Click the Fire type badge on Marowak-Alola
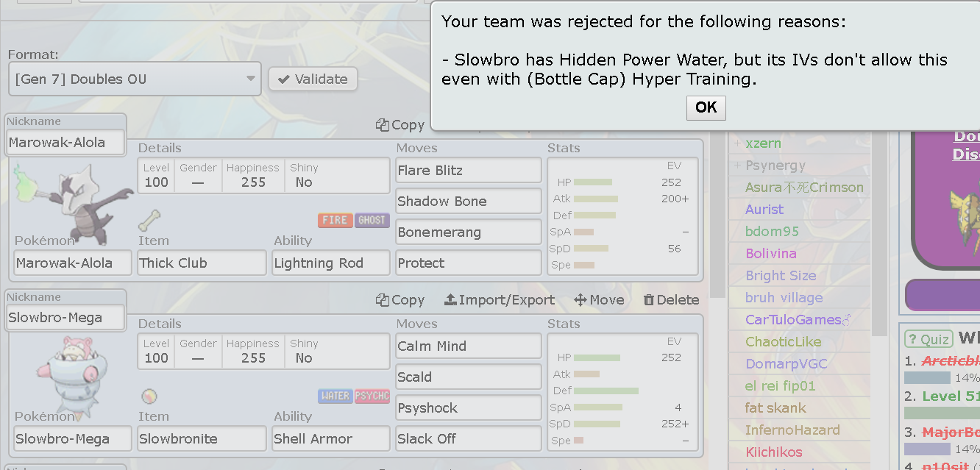980x470 pixels. point(335,220)
